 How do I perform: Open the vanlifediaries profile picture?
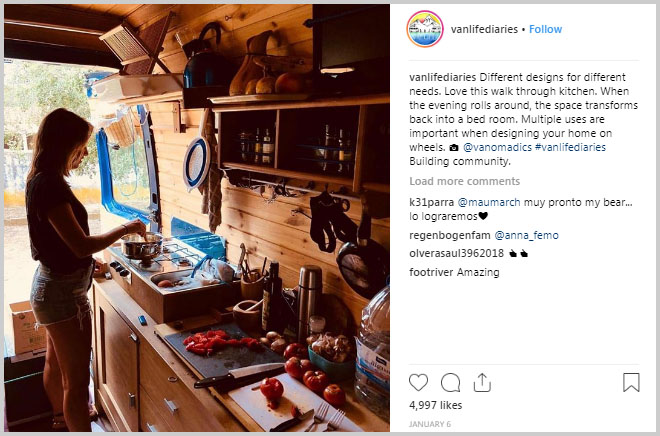click(425, 29)
